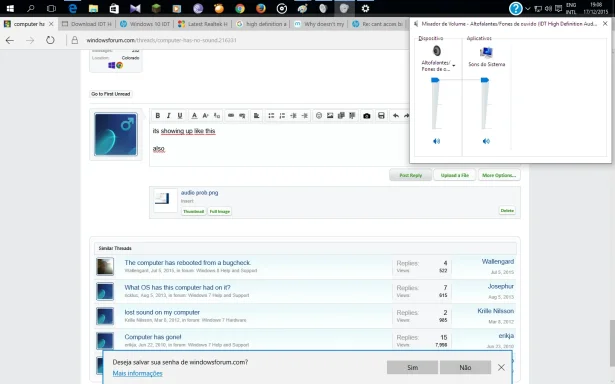This screenshot has height=384, width=615.
Task: Open Google Chrome from the taskbar
Action: (240, 8)
